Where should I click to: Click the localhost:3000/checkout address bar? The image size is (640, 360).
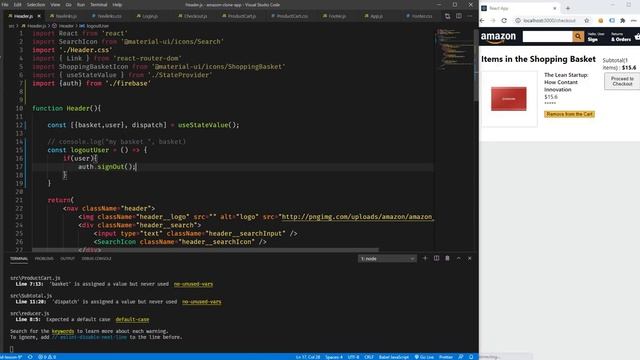549,20
